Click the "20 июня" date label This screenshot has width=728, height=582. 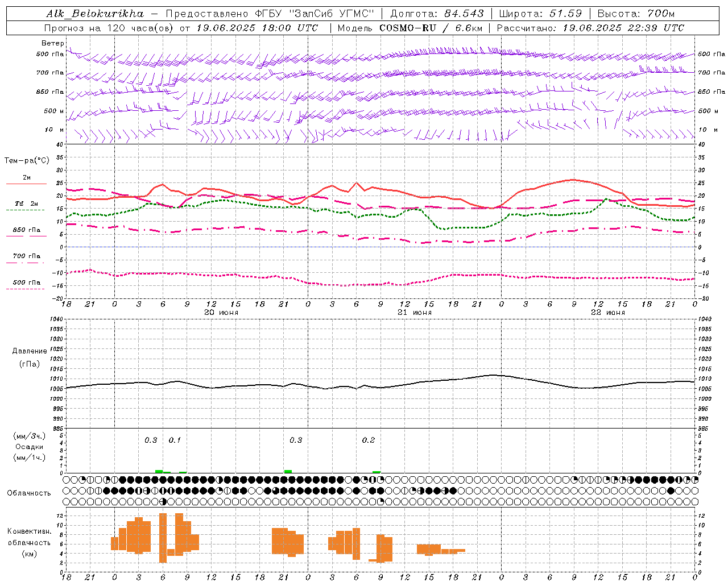(221, 313)
